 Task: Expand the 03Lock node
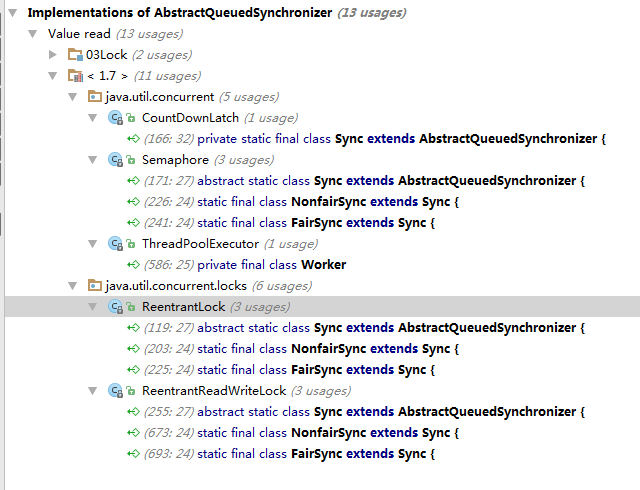coord(53,55)
